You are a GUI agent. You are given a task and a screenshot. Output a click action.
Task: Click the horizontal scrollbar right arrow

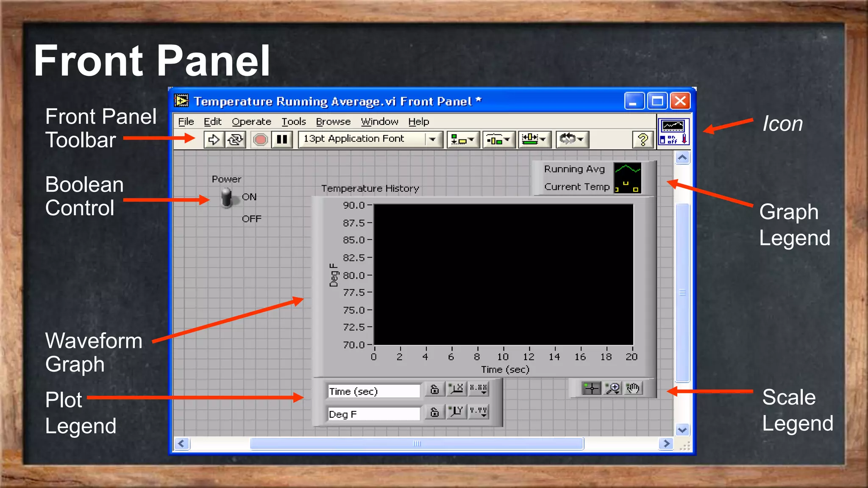(666, 444)
